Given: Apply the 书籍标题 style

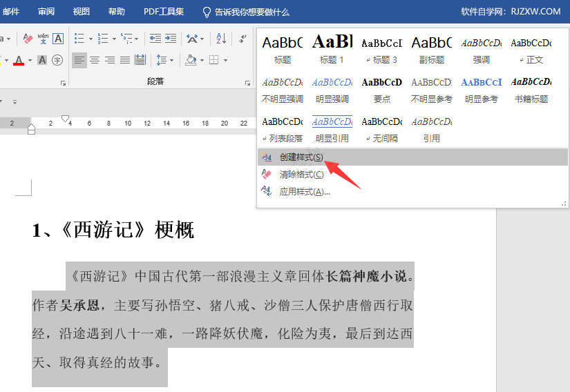Looking at the screenshot, I should [531, 90].
